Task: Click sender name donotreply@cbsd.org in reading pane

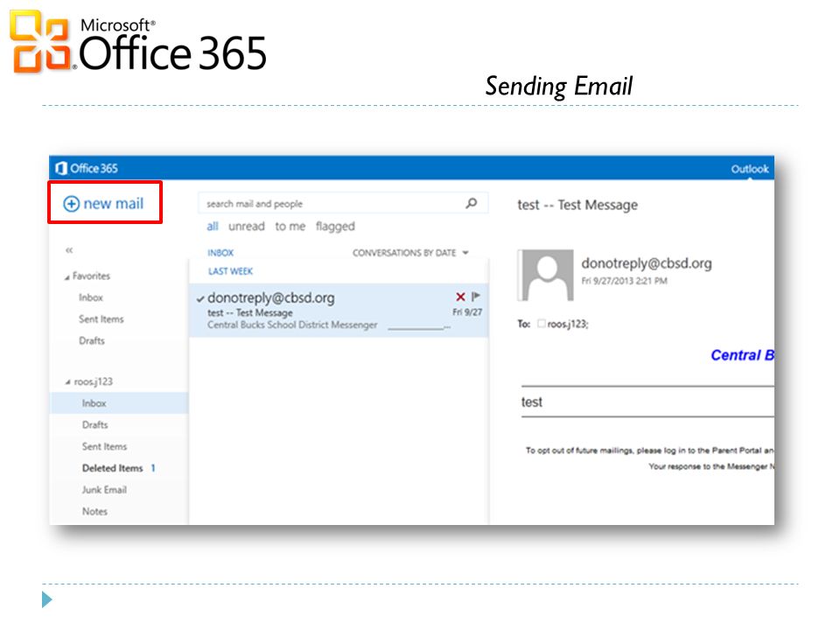Action: pos(647,263)
